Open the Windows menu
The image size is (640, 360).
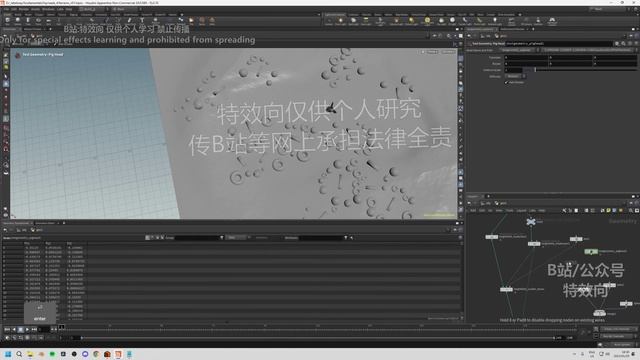pos(48,9)
